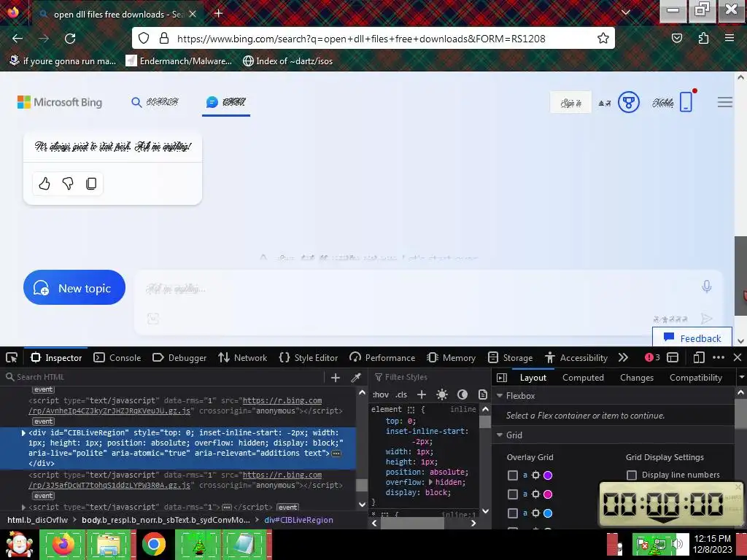Click the microphone voice input icon
This screenshot has height=560, width=747.
(706, 286)
